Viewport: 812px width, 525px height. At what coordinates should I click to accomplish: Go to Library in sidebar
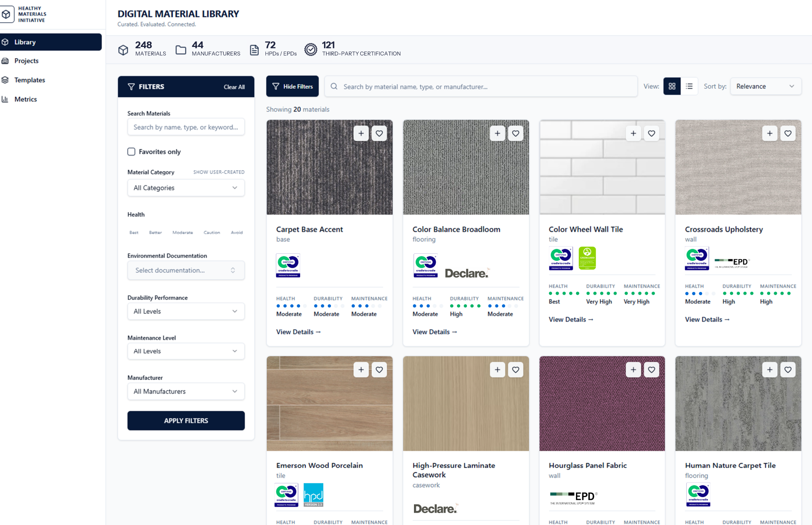tap(51, 42)
